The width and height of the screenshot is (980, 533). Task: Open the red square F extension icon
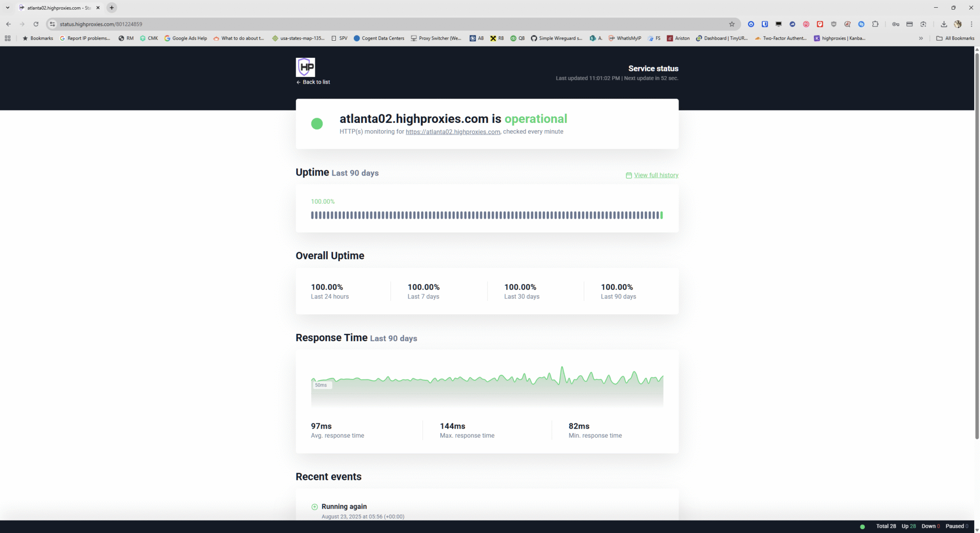(820, 24)
